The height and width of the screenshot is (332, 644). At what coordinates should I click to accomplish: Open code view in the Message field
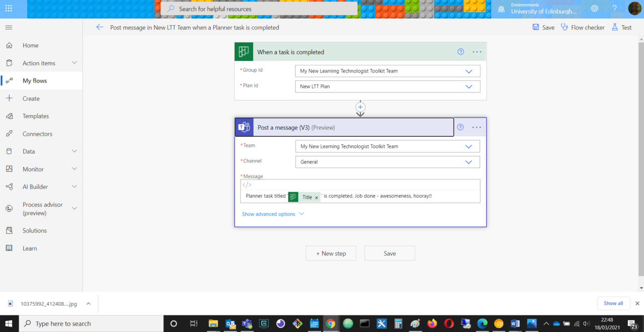(247, 185)
